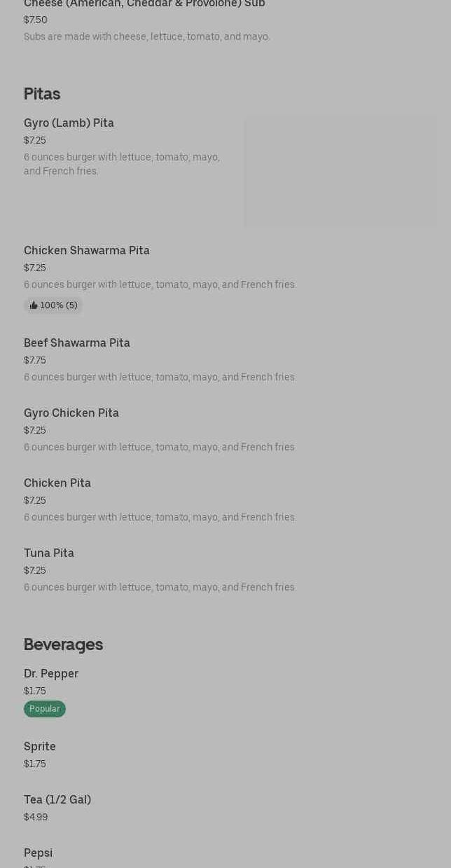Select the Chicken Pita item
Screen dimensions: 451x868
tap(57, 483)
